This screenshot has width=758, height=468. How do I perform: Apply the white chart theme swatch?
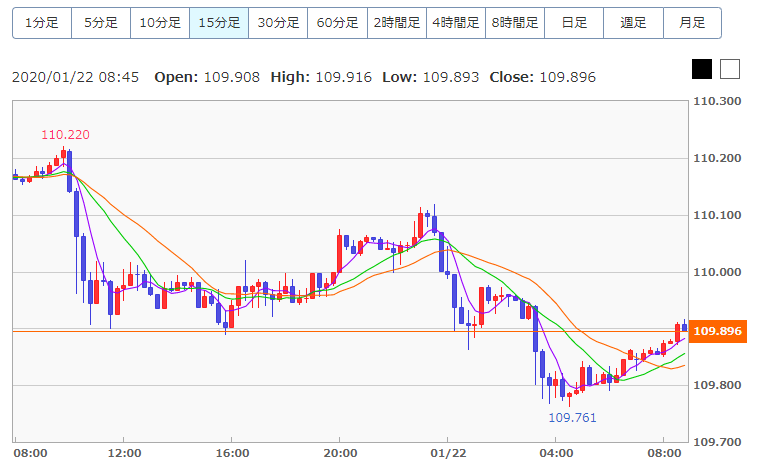click(730, 69)
